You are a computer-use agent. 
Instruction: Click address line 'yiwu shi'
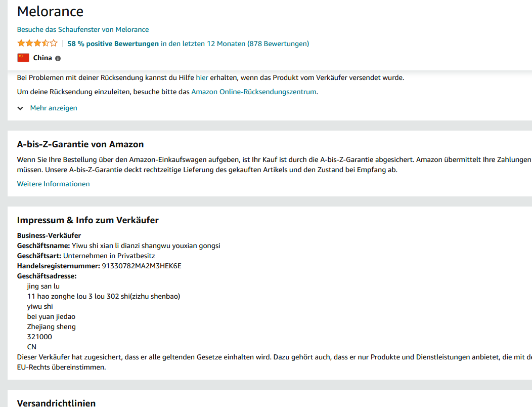click(x=40, y=306)
